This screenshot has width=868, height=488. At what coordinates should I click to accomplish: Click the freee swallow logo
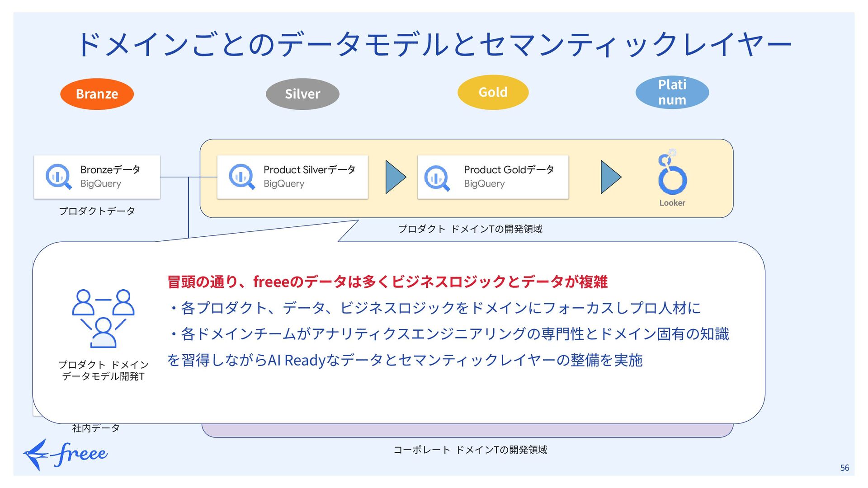pyautogui.click(x=65, y=454)
